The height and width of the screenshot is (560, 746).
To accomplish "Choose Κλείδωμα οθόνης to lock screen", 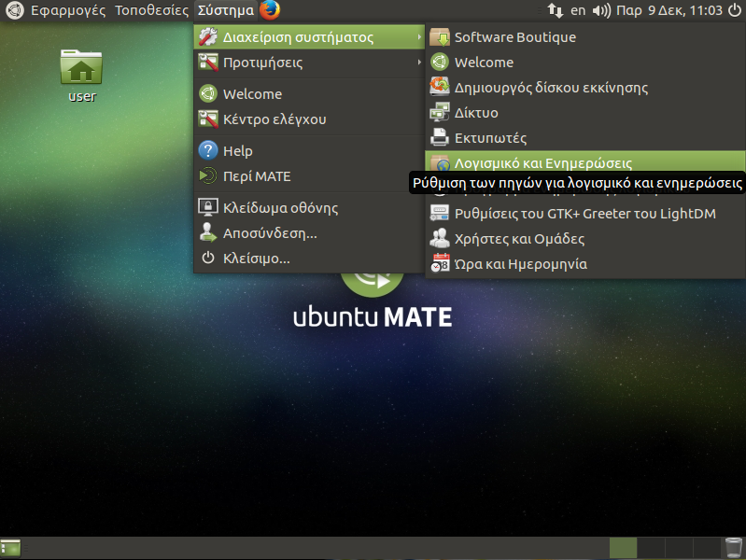I will pos(280,208).
